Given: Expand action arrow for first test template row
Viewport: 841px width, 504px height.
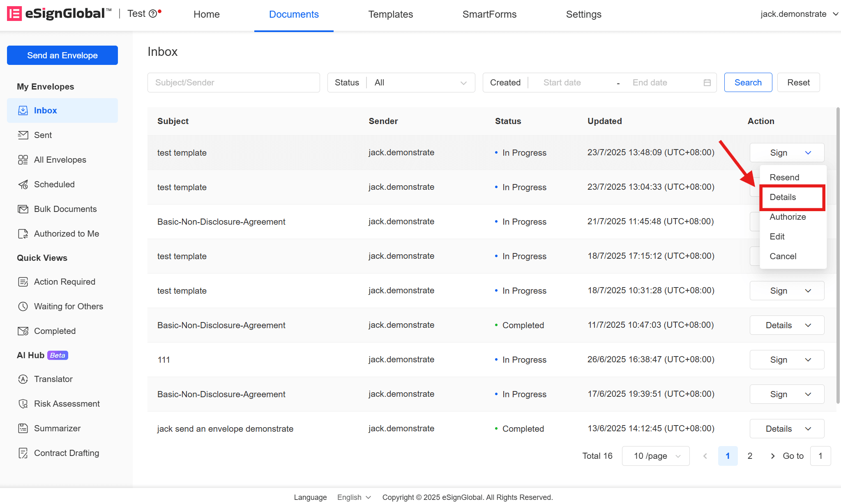Looking at the screenshot, I should 808,153.
